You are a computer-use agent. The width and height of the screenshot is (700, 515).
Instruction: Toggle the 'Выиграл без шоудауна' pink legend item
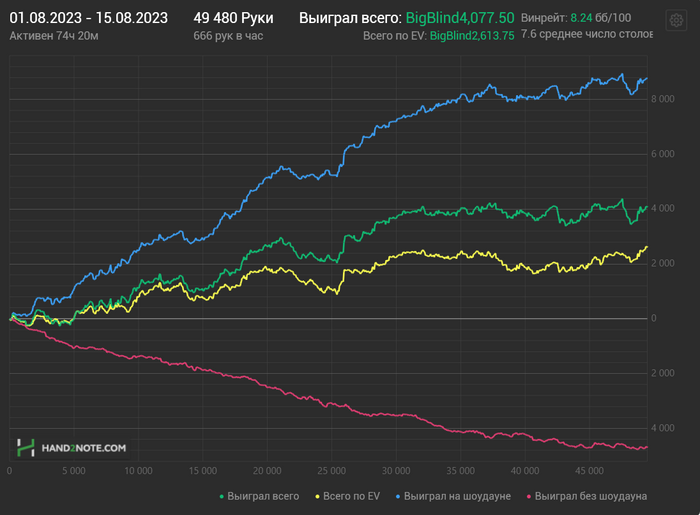pos(587,496)
